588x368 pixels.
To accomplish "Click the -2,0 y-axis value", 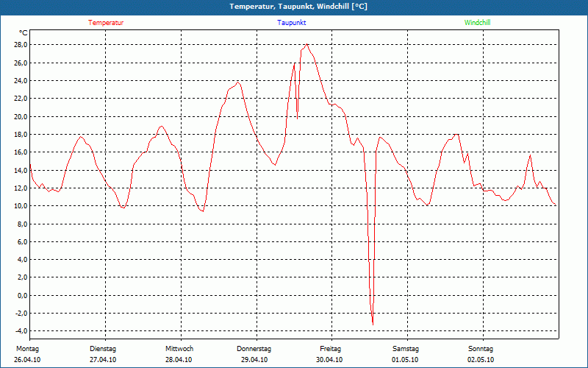I will coord(21,314).
